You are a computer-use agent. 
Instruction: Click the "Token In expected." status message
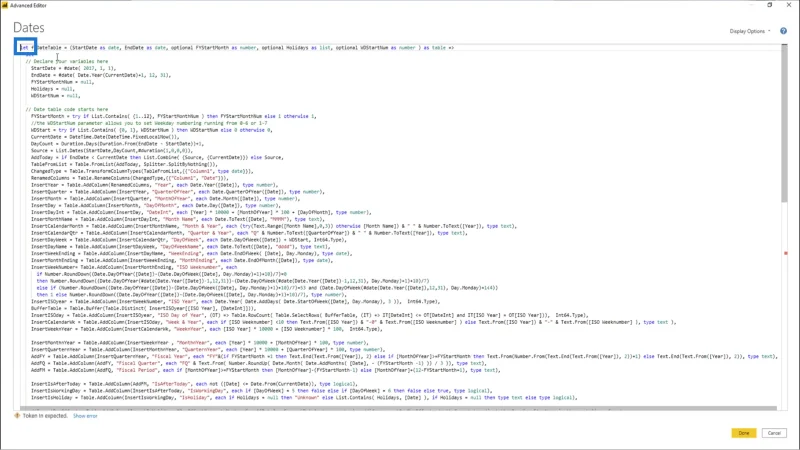[x=45, y=416]
